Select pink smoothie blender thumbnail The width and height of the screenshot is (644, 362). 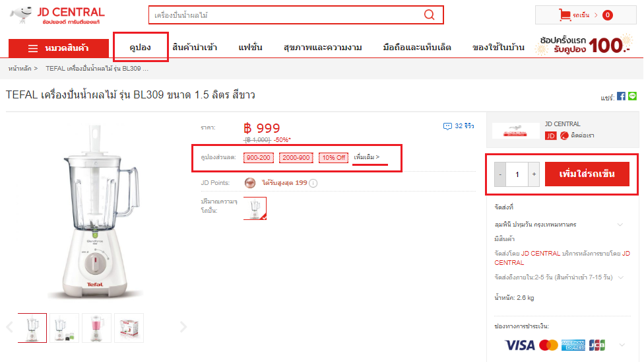[x=96, y=328]
